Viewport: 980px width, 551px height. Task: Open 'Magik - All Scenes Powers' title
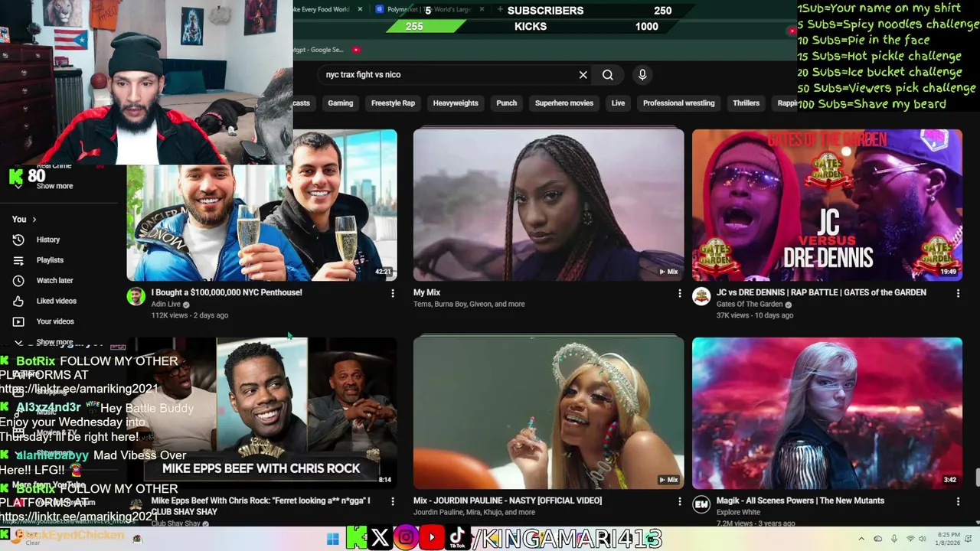point(800,500)
